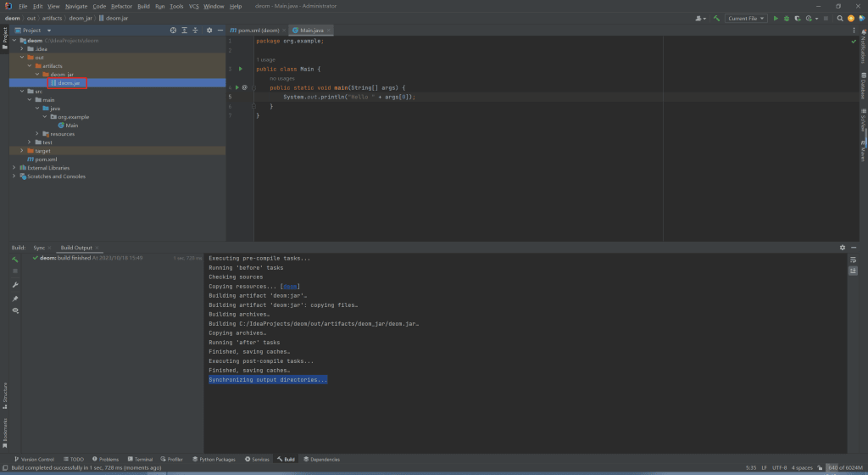The height and width of the screenshot is (475, 868).
Task: Click the Build Project hammer icon in toolbar
Action: tap(716, 18)
